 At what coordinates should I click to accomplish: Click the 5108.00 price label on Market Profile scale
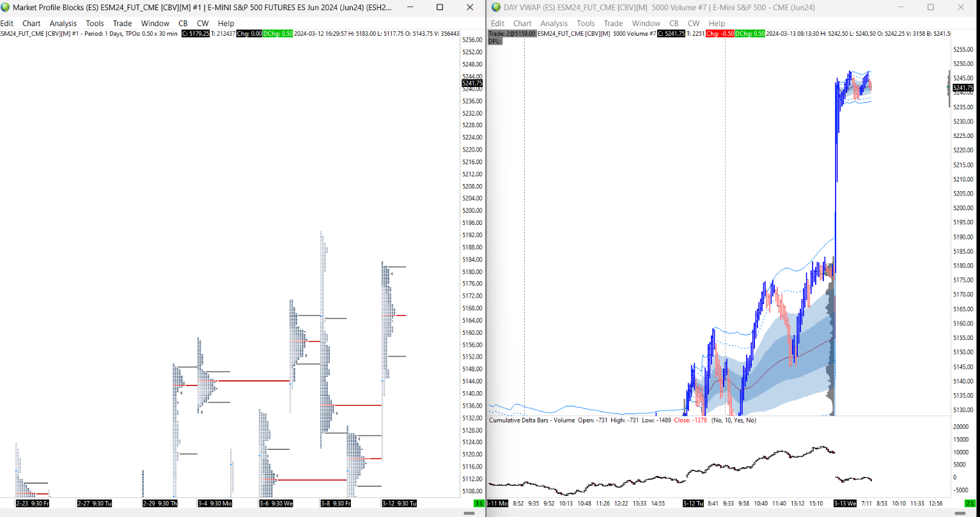coord(472,491)
